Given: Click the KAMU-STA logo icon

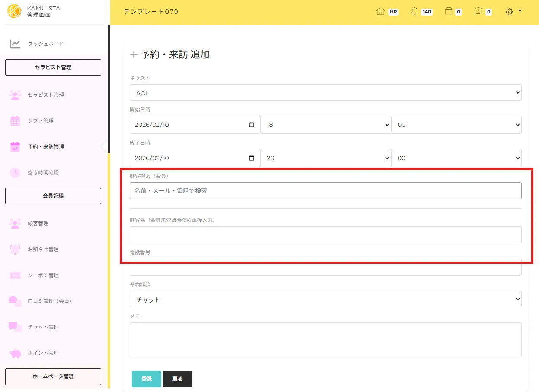Looking at the screenshot, I should pyautogui.click(x=14, y=12).
